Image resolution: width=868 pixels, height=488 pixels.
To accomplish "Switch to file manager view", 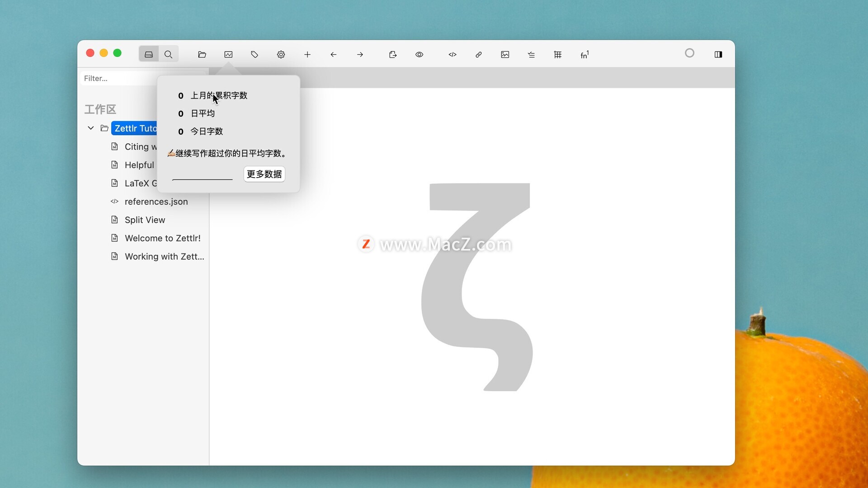I will point(149,54).
